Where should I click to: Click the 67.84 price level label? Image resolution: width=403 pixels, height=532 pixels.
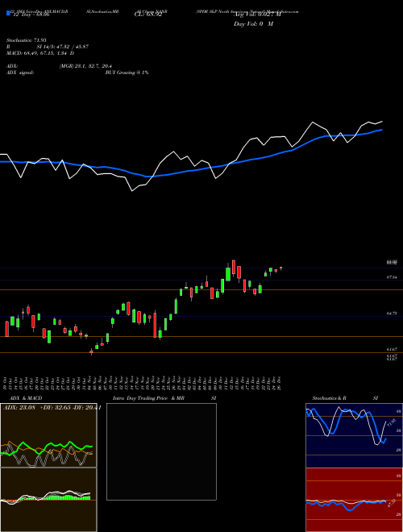click(392, 277)
